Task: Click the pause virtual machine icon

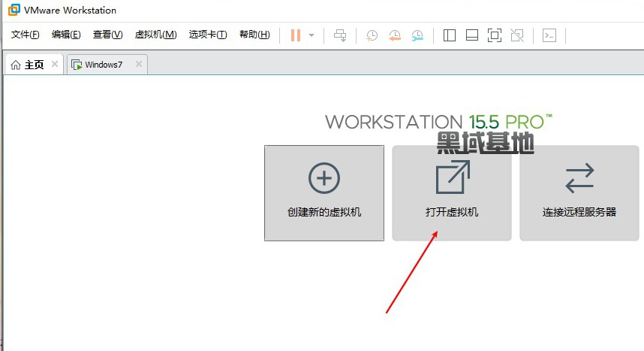Action: click(x=295, y=35)
